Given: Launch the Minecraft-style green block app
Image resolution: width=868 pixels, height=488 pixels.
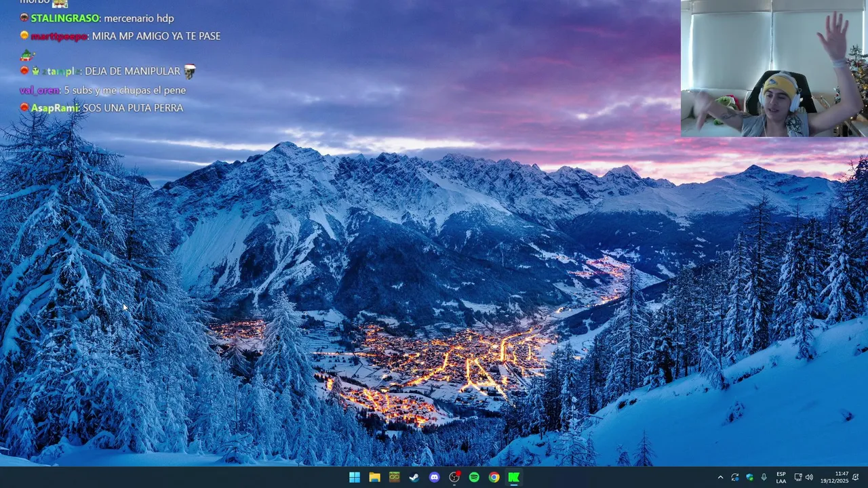Looking at the screenshot, I should (394, 477).
